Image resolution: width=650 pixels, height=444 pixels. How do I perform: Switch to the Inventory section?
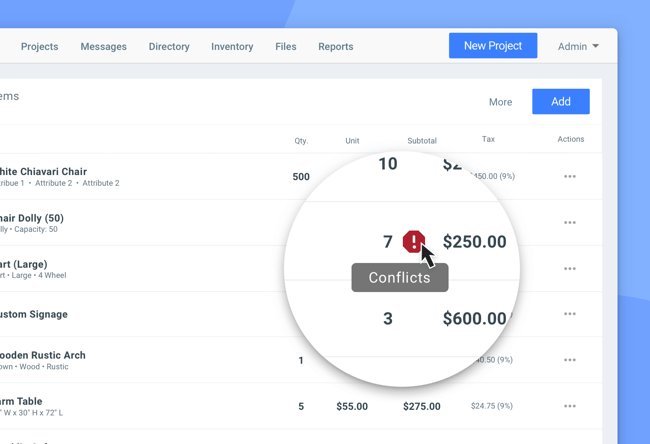coord(232,46)
